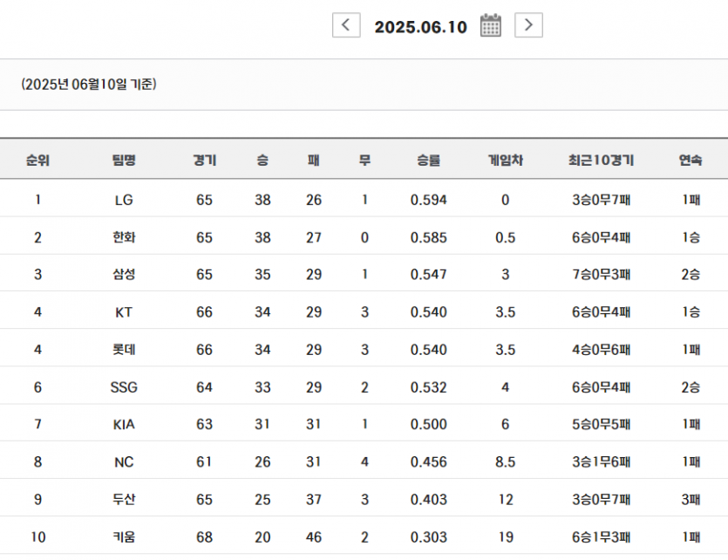Viewport: 728px width, 560px height.
Task: Click the 승 column header
Action: [x=262, y=160]
